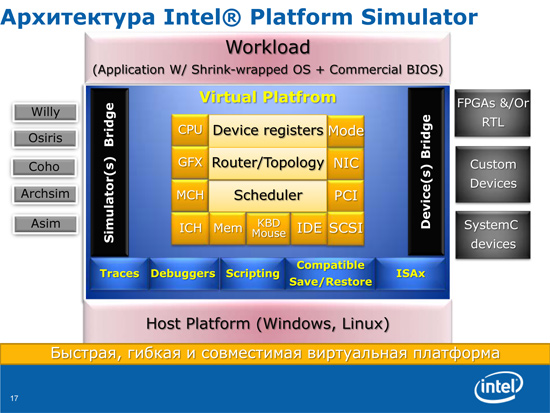The width and height of the screenshot is (550, 413).
Task: Click the yellow banner text Быстрая, гибкая
Action: tap(275, 353)
